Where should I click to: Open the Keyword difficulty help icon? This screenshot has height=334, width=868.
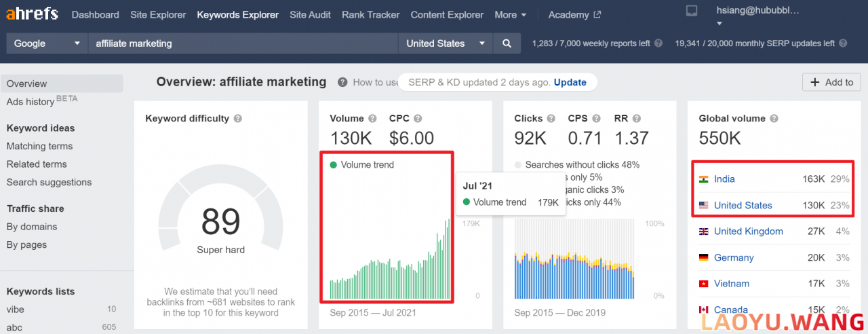pyautogui.click(x=238, y=118)
